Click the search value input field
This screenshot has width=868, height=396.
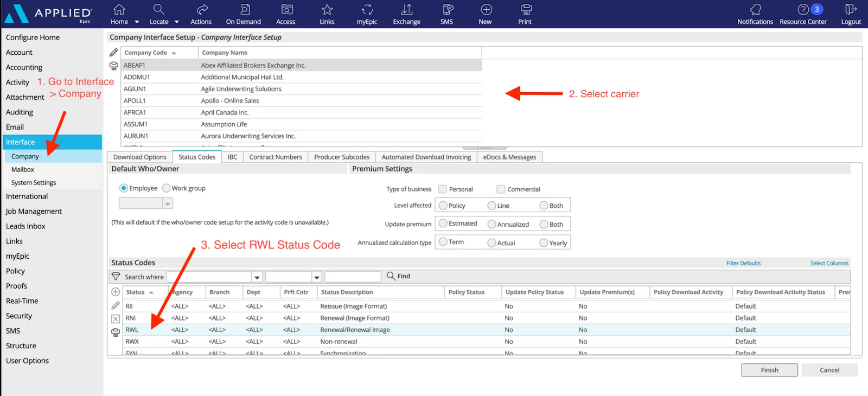click(353, 277)
